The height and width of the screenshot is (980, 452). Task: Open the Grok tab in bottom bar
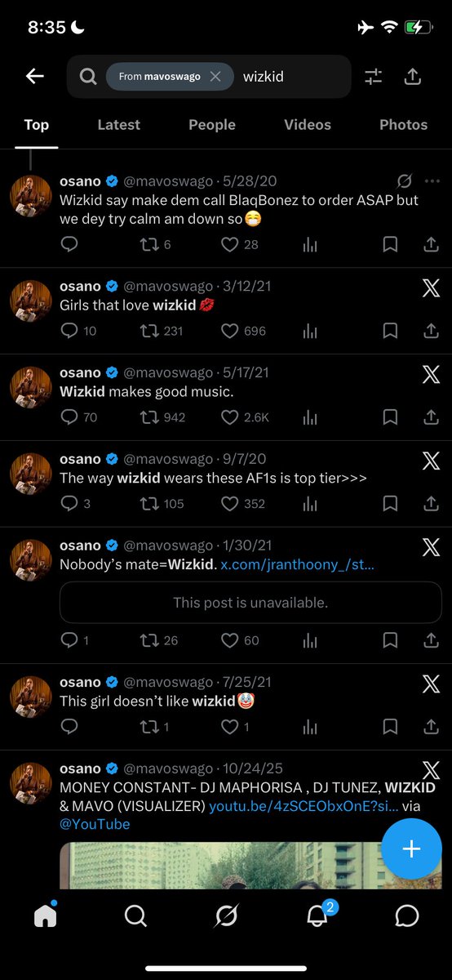tap(226, 916)
